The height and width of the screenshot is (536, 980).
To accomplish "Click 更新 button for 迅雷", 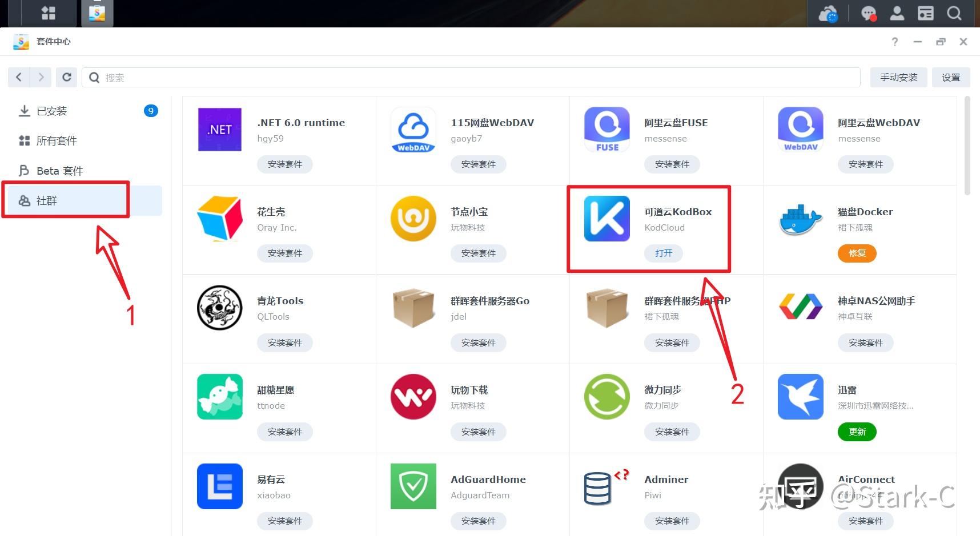I will [857, 432].
